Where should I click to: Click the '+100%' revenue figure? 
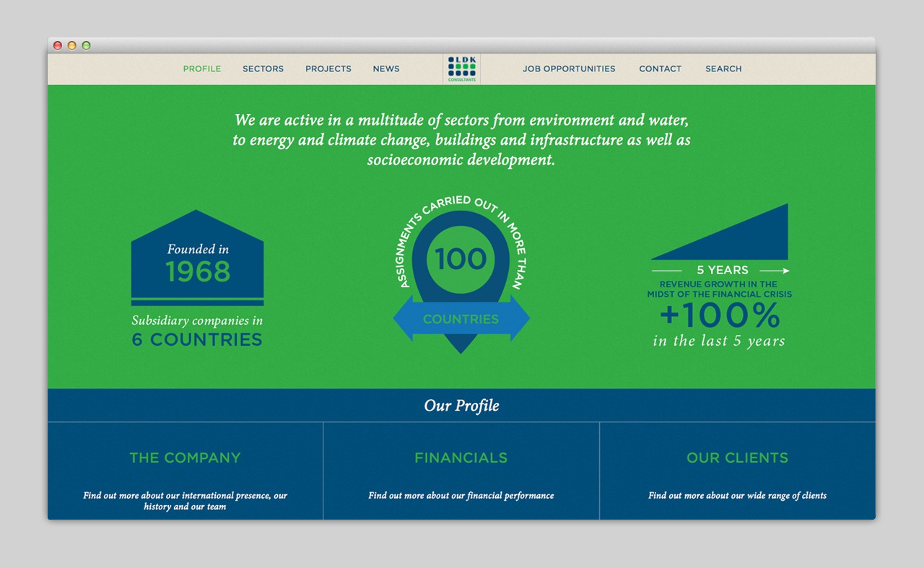[x=720, y=315]
